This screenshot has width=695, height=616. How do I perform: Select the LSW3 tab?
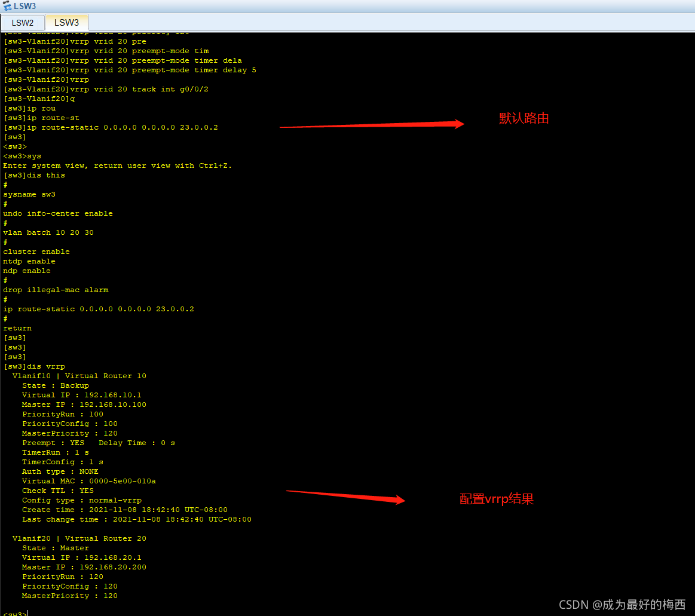(66, 22)
